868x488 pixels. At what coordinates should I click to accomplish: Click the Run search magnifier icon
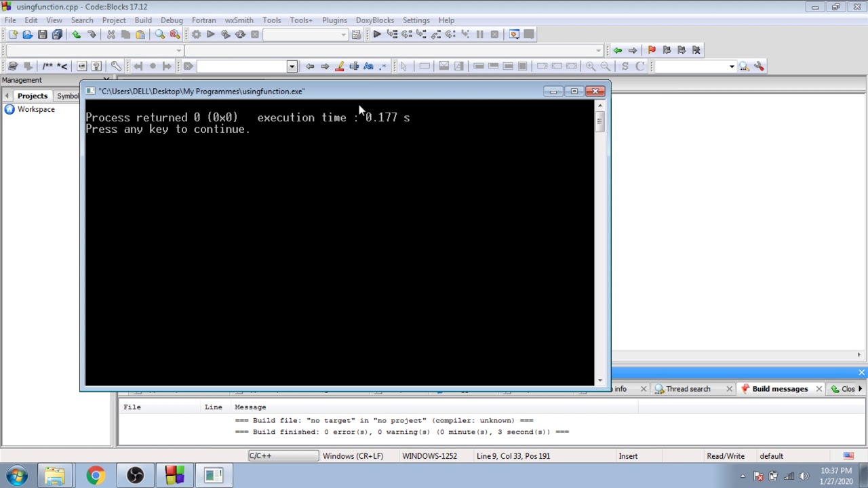(x=745, y=66)
